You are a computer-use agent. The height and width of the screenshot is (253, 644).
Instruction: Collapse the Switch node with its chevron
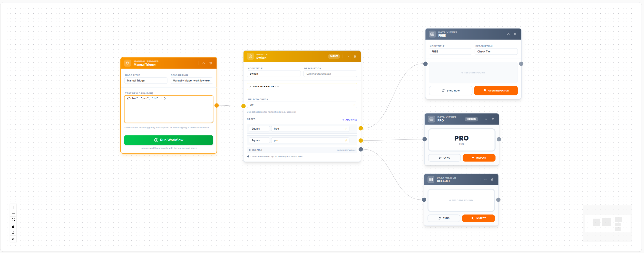pyautogui.click(x=348, y=56)
